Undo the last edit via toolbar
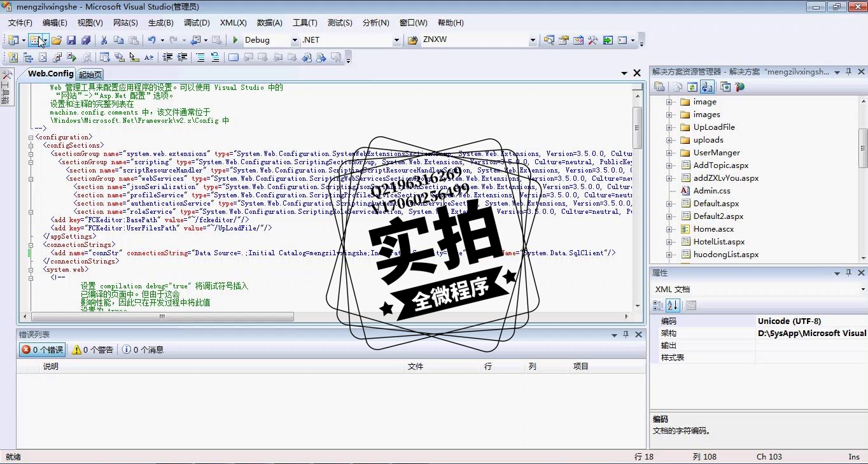 [x=152, y=40]
